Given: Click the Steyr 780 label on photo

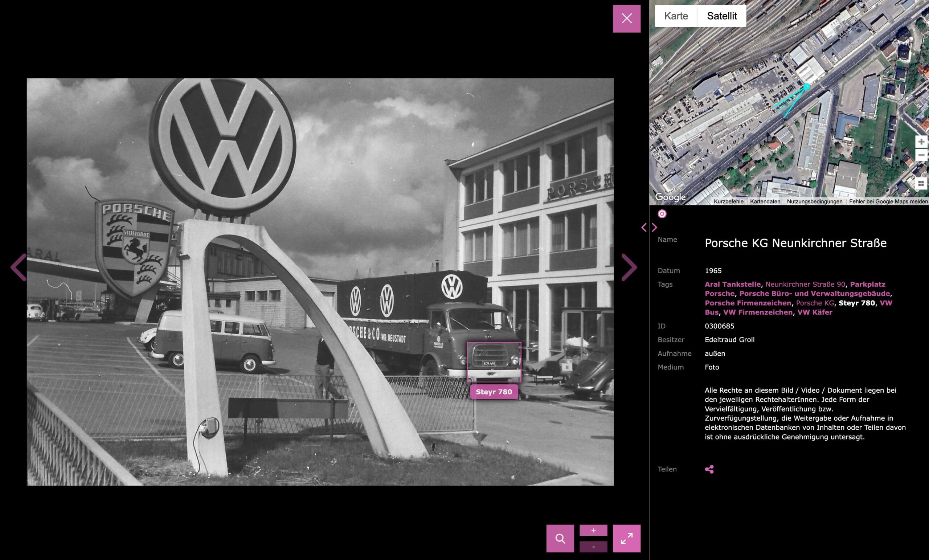Looking at the screenshot, I should (x=494, y=392).
